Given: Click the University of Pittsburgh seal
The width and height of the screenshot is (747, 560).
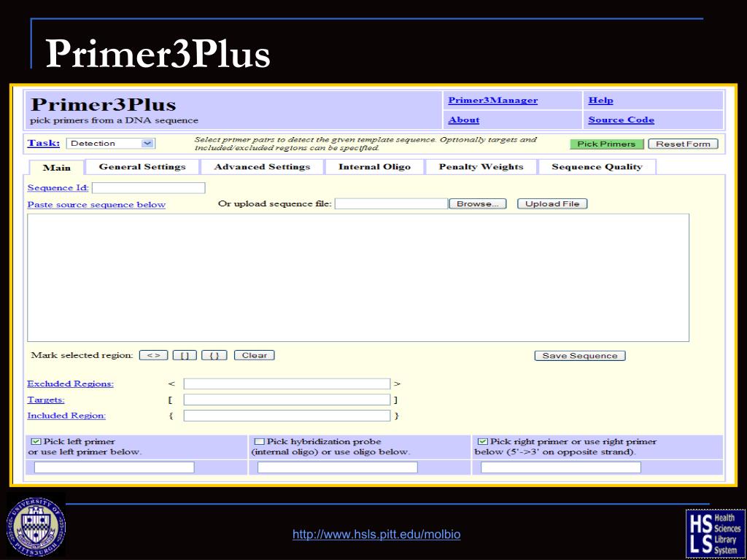Looking at the screenshot, I should coord(36,527).
